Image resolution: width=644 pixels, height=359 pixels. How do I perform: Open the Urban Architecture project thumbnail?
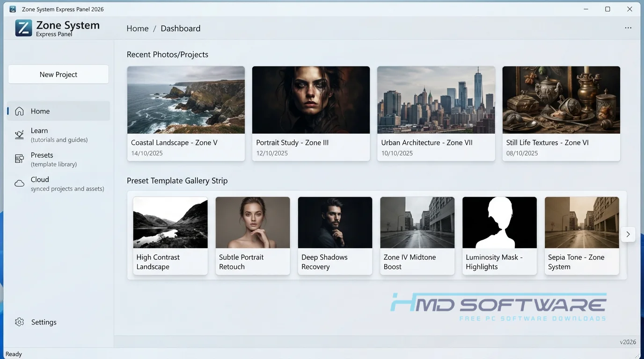(x=436, y=100)
